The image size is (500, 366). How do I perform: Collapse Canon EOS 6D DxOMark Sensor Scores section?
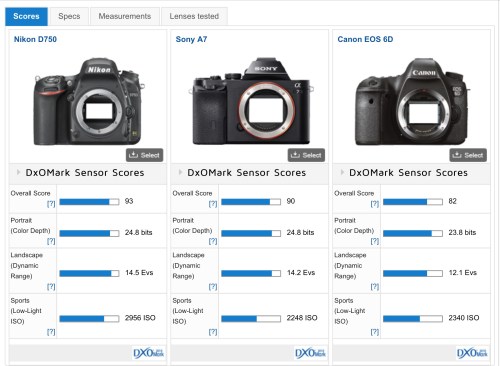[342, 172]
